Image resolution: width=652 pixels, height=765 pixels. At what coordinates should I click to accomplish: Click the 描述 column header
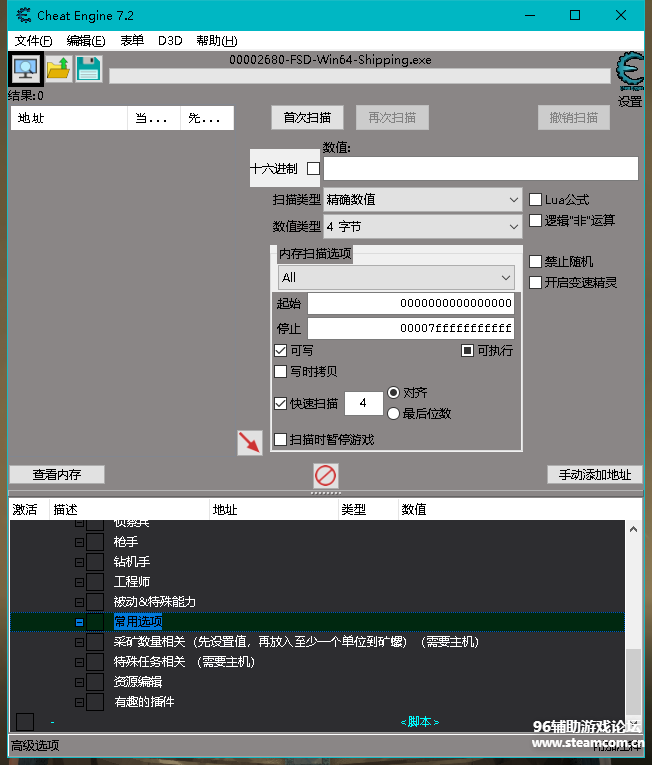129,510
